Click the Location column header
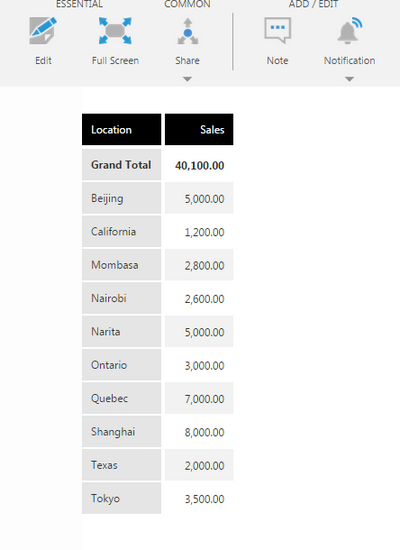The height and width of the screenshot is (550, 400). [x=121, y=129]
